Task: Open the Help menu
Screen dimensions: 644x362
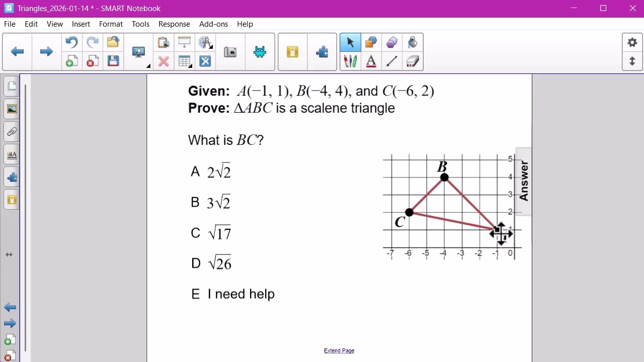Action: [x=245, y=24]
